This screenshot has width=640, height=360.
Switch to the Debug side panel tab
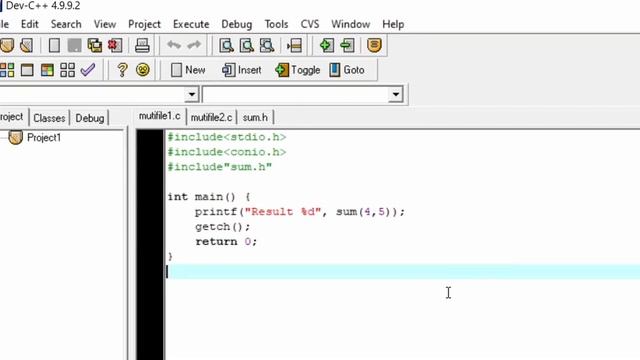[x=90, y=118]
